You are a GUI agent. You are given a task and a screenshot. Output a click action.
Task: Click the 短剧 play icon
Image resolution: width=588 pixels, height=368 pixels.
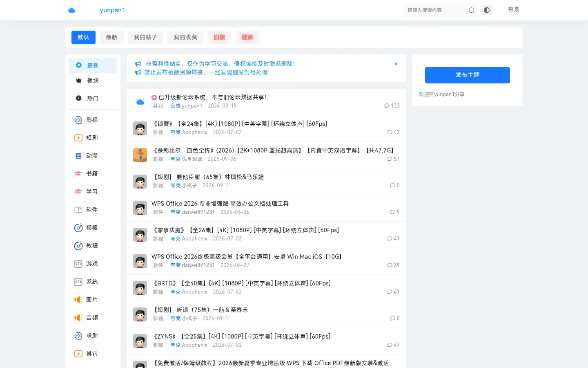[x=78, y=138]
